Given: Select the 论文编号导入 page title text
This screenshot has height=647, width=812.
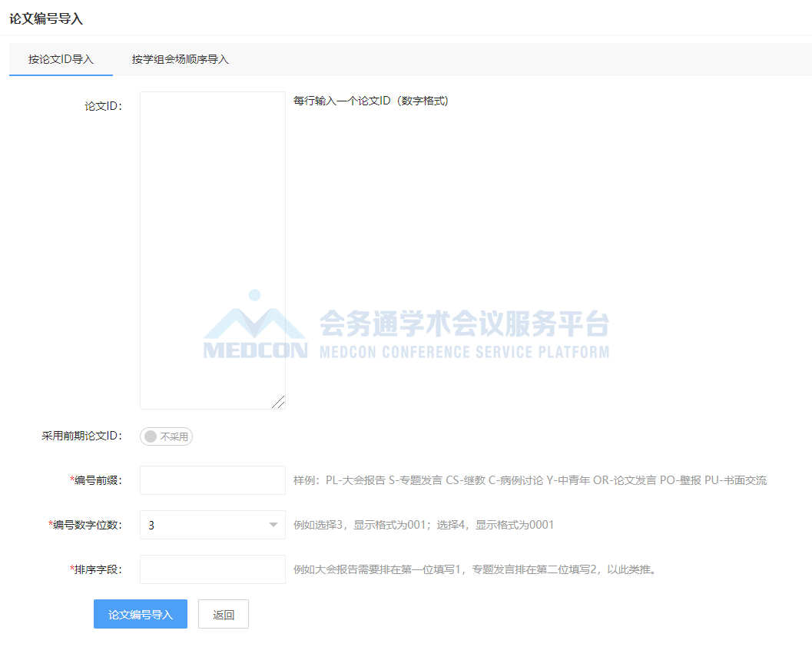Looking at the screenshot, I should point(46,18).
